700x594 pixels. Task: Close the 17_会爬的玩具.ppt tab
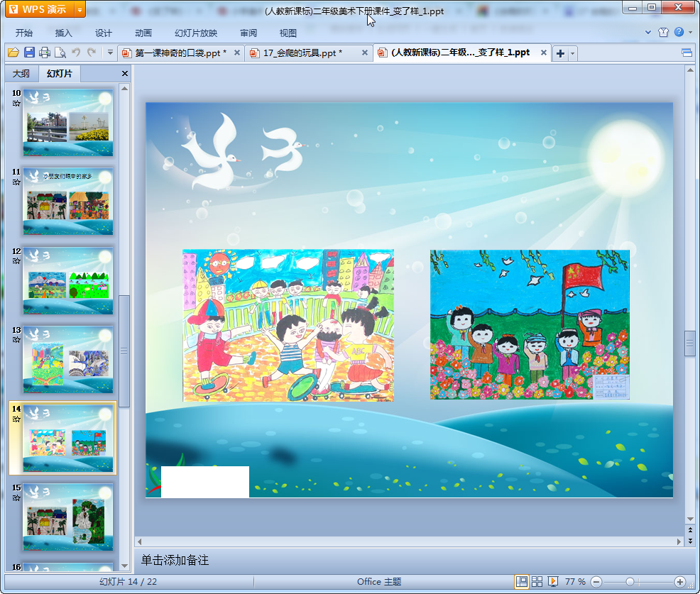pyautogui.click(x=365, y=53)
